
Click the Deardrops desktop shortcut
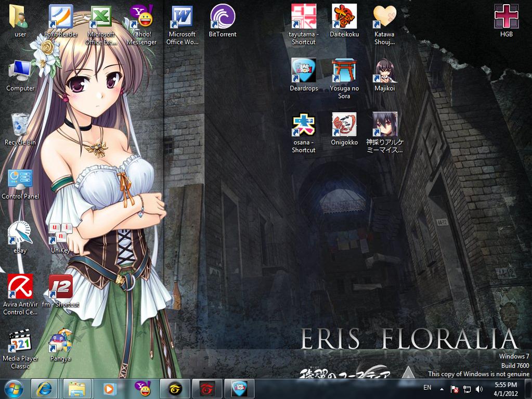tap(303, 71)
